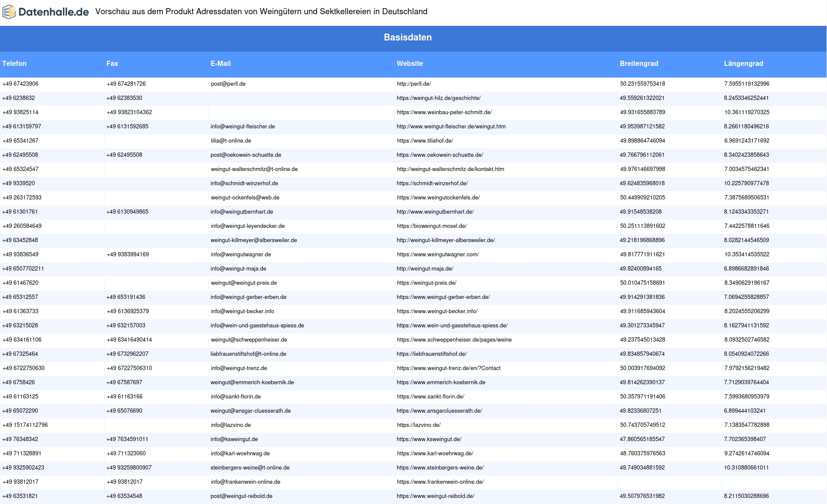Click email weingut@emmerich-koebernik.de
Screen dimensions: 827x504
(252, 383)
